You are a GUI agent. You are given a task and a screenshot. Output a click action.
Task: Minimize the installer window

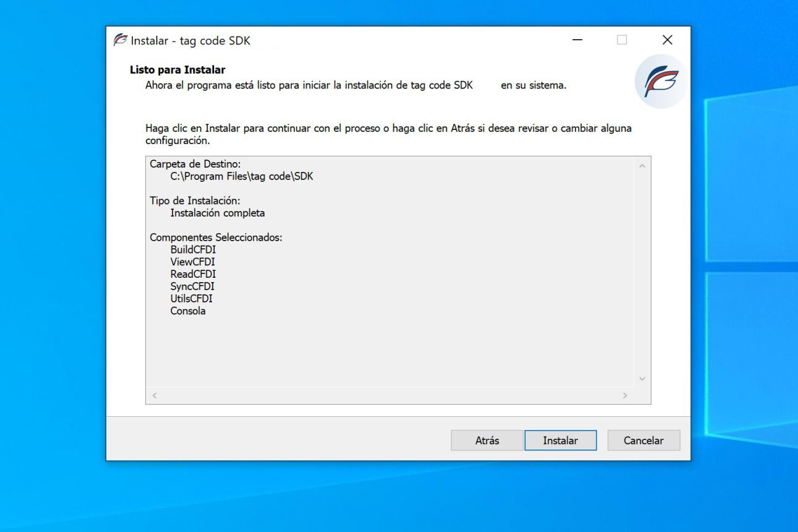(577, 40)
